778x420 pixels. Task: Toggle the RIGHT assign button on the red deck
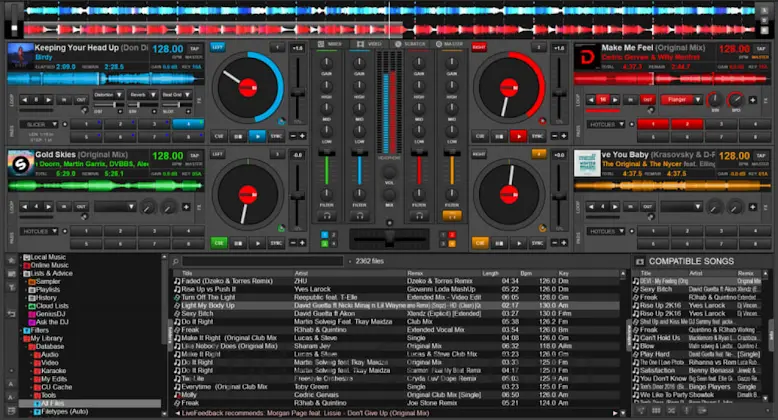click(x=479, y=46)
